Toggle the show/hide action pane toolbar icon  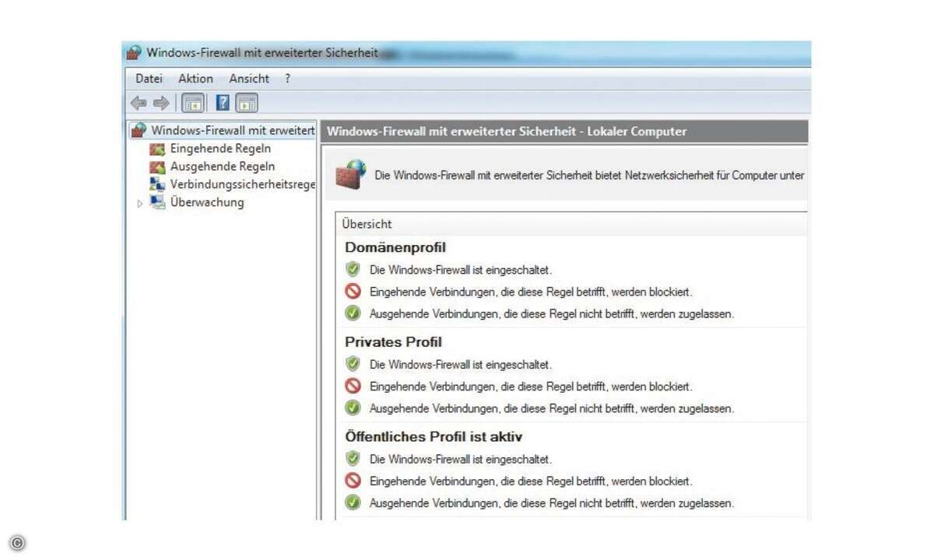tap(247, 103)
